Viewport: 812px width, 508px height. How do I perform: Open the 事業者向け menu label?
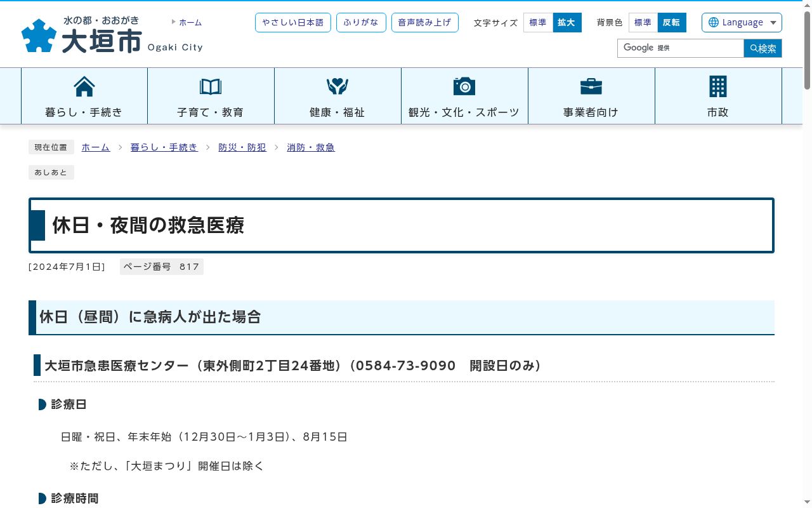[x=591, y=112]
